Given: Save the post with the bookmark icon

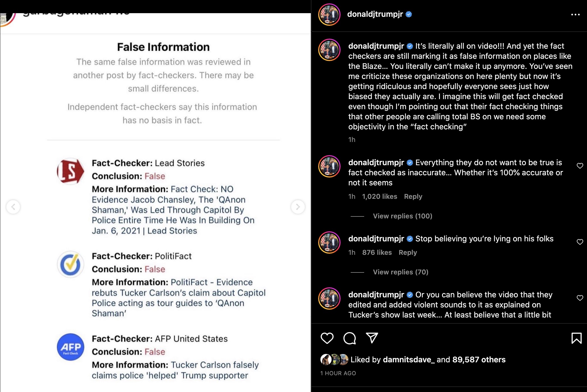Looking at the screenshot, I should pyautogui.click(x=576, y=338).
